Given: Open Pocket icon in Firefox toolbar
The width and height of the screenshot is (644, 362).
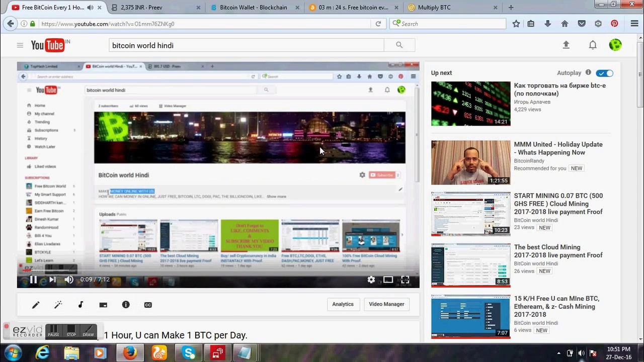Looking at the screenshot, I should pos(582,24).
